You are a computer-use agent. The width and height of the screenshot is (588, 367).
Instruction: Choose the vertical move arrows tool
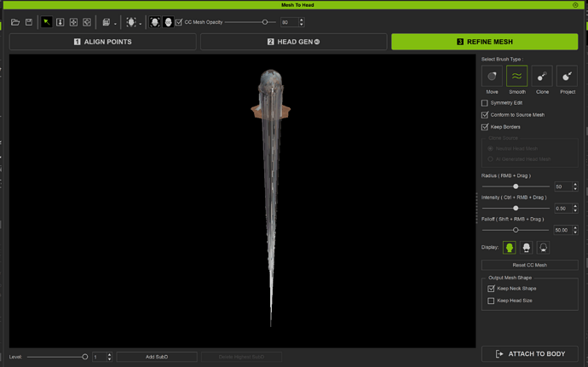pyautogui.click(x=60, y=22)
